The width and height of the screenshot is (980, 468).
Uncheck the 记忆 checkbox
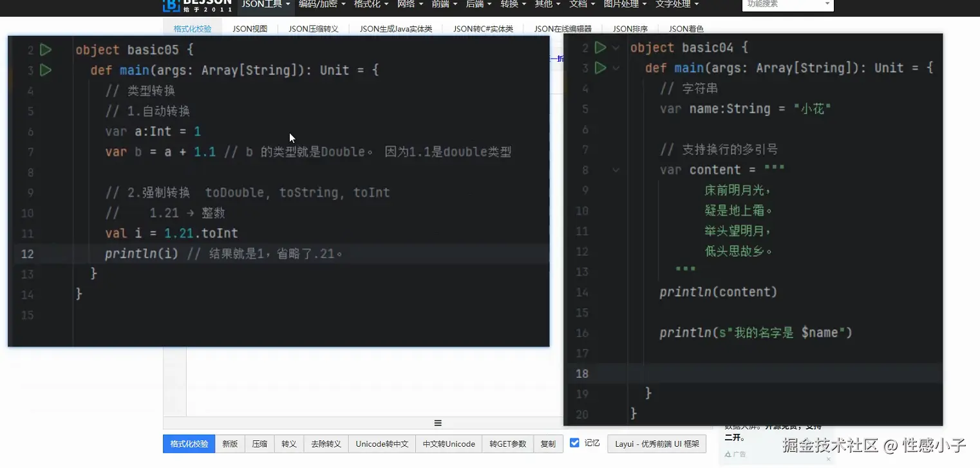[x=575, y=443]
